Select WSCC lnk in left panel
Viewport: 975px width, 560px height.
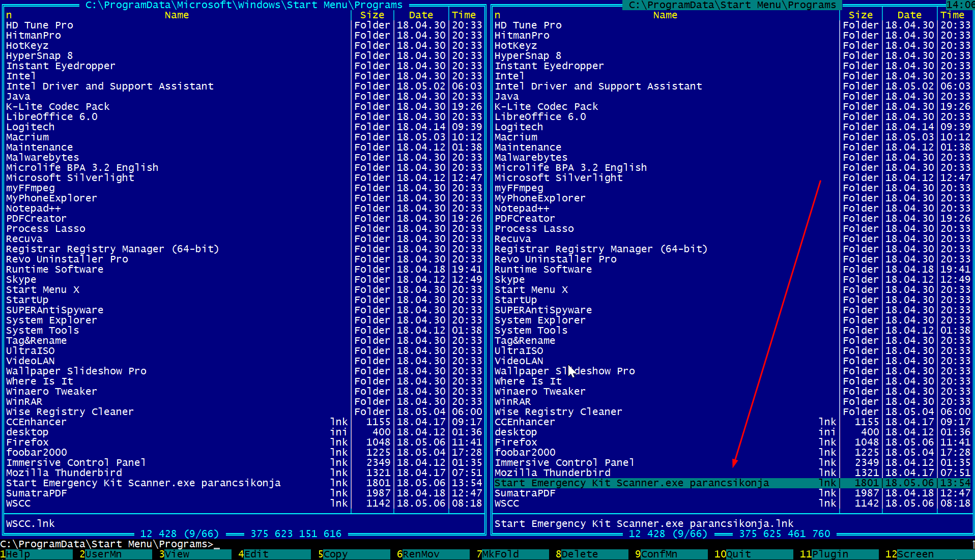click(x=177, y=504)
